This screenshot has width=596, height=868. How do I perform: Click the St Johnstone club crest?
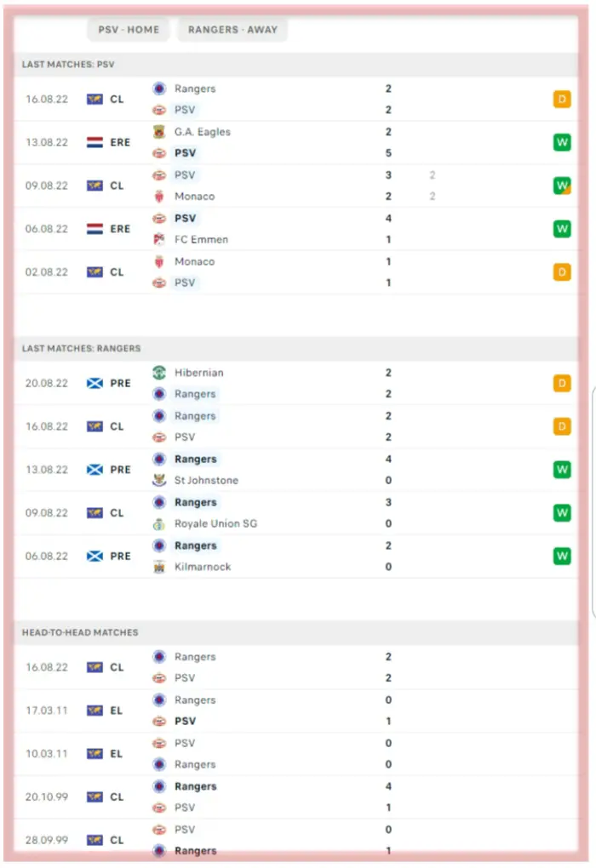click(x=158, y=480)
